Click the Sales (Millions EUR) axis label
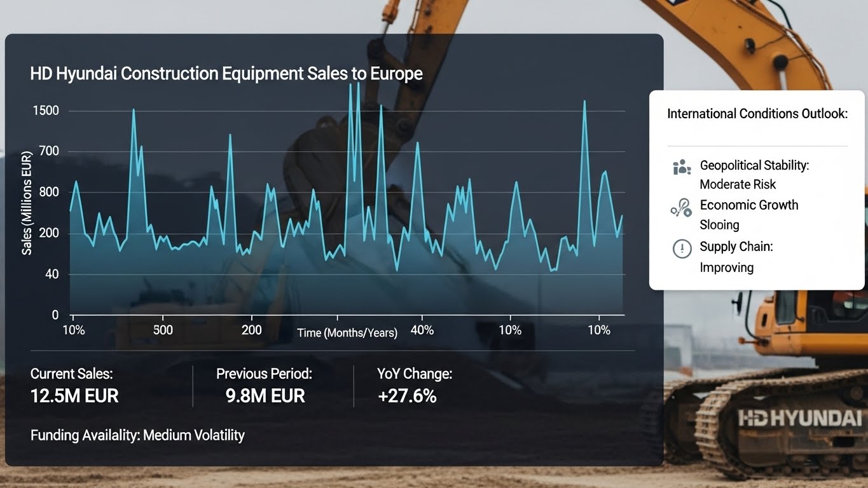 tap(27, 203)
